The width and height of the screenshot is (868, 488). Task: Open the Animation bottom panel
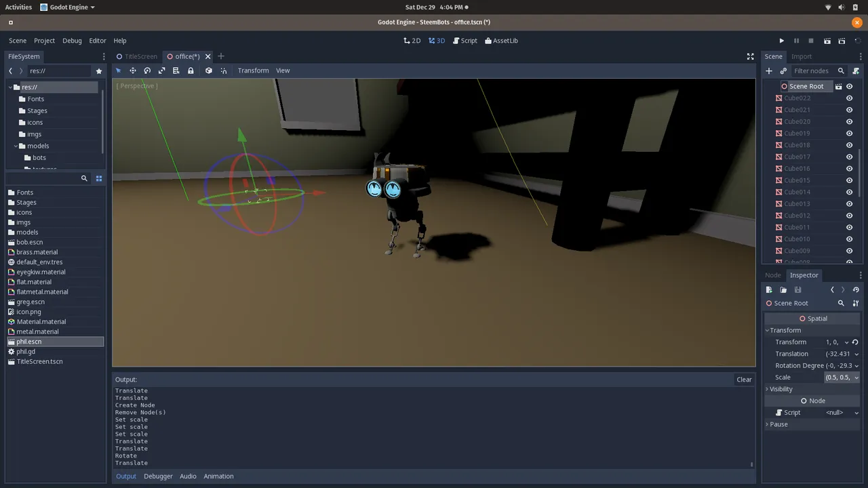[218, 476]
